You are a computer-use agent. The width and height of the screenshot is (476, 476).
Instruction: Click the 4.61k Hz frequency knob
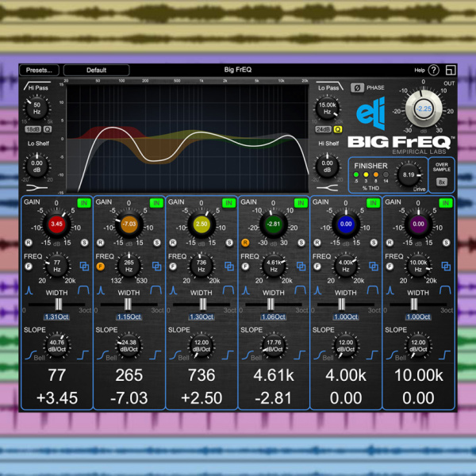tap(274, 266)
